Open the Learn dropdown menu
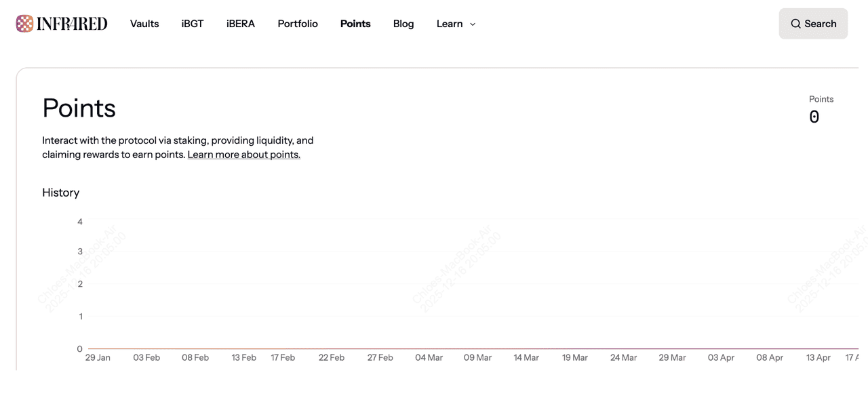The height and width of the screenshot is (398, 868). [x=450, y=24]
